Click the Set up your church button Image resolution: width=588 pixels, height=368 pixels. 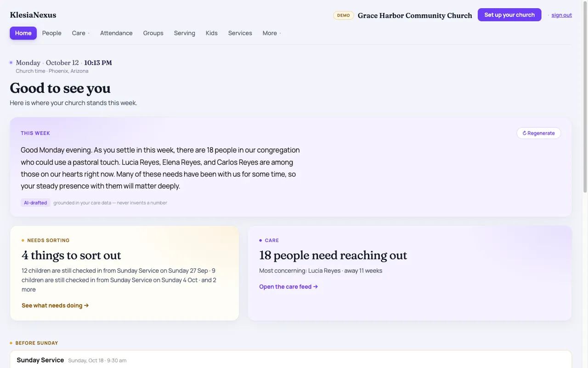click(509, 15)
